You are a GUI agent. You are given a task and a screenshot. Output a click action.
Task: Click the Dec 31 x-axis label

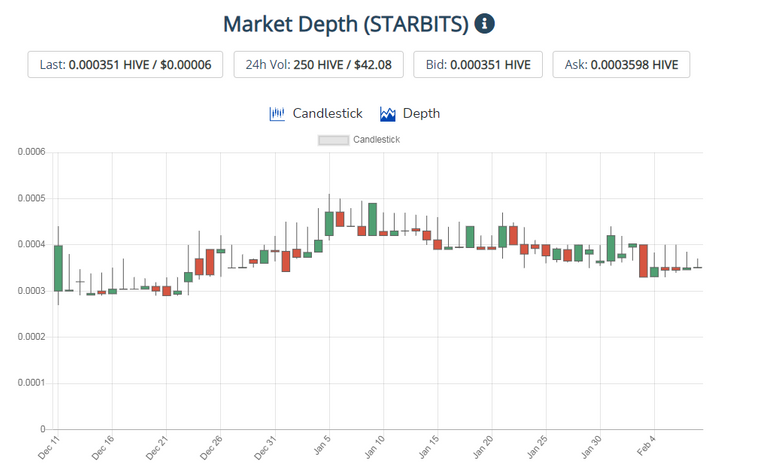(265, 447)
